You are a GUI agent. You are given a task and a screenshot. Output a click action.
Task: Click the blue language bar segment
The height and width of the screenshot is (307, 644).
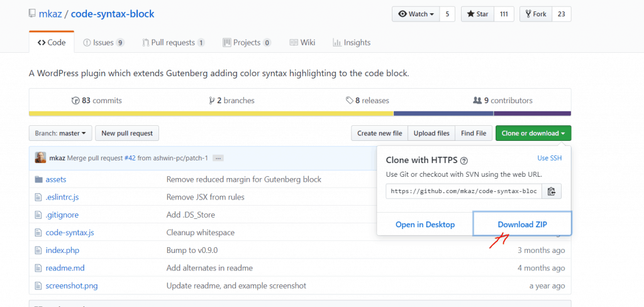(x=443, y=113)
